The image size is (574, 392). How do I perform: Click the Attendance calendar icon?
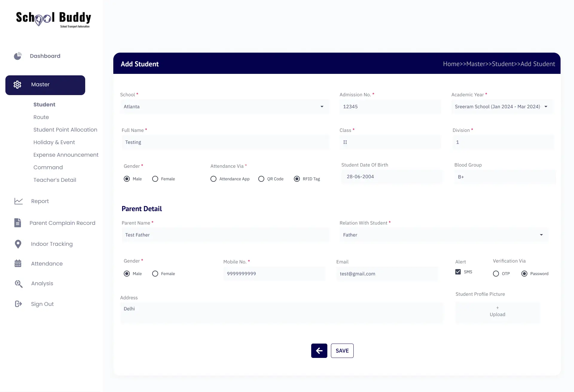[18, 263]
